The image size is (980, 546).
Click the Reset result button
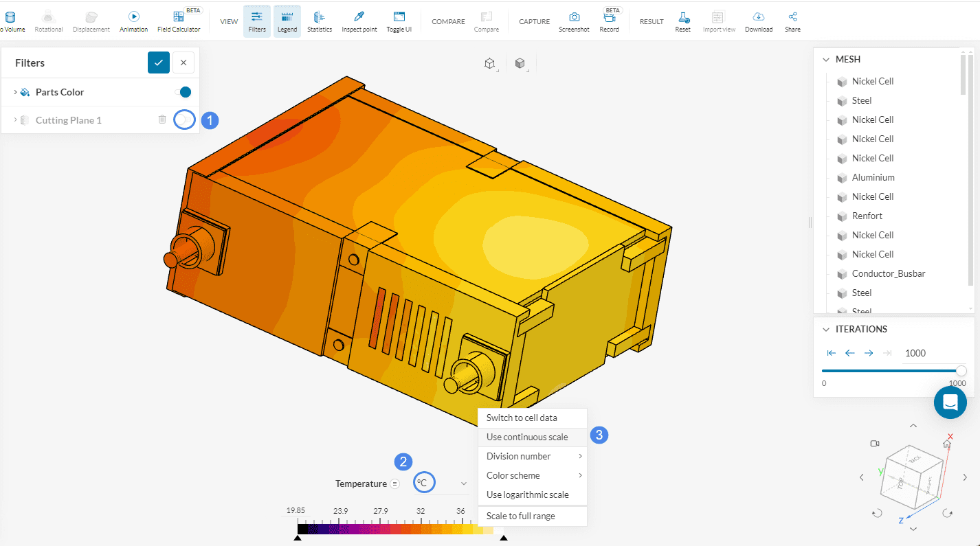(x=682, y=21)
